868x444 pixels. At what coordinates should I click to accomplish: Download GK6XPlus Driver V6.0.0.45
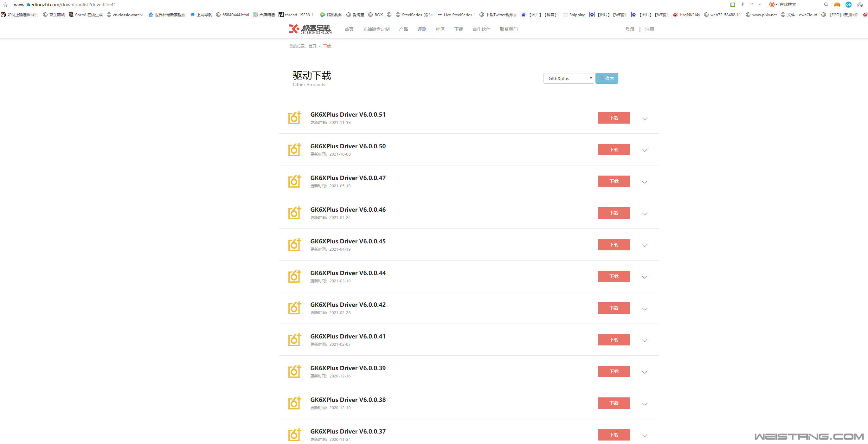click(x=614, y=245)
